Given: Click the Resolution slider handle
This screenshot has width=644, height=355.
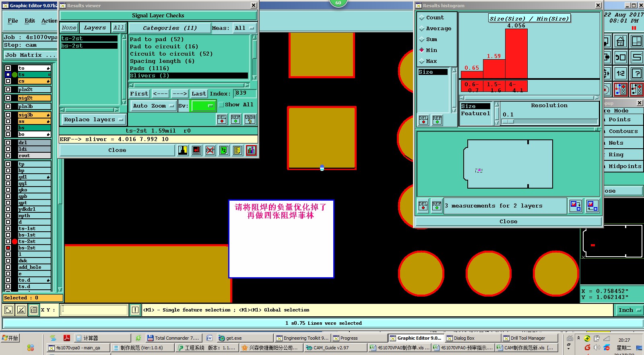Looking at the screenshot, I should point(508,121).
